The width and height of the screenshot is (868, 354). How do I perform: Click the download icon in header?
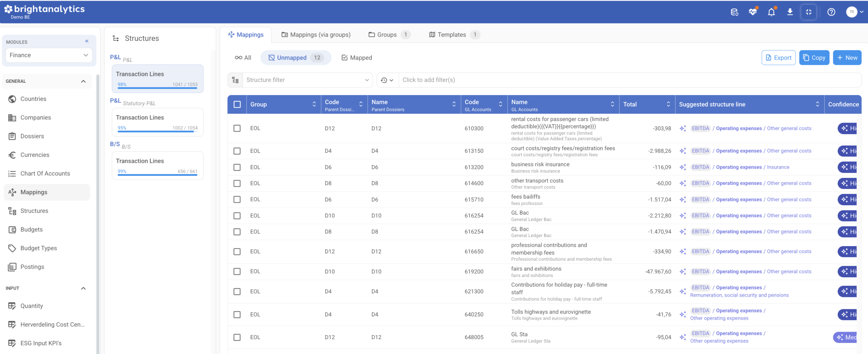click(x=790, y=12)
